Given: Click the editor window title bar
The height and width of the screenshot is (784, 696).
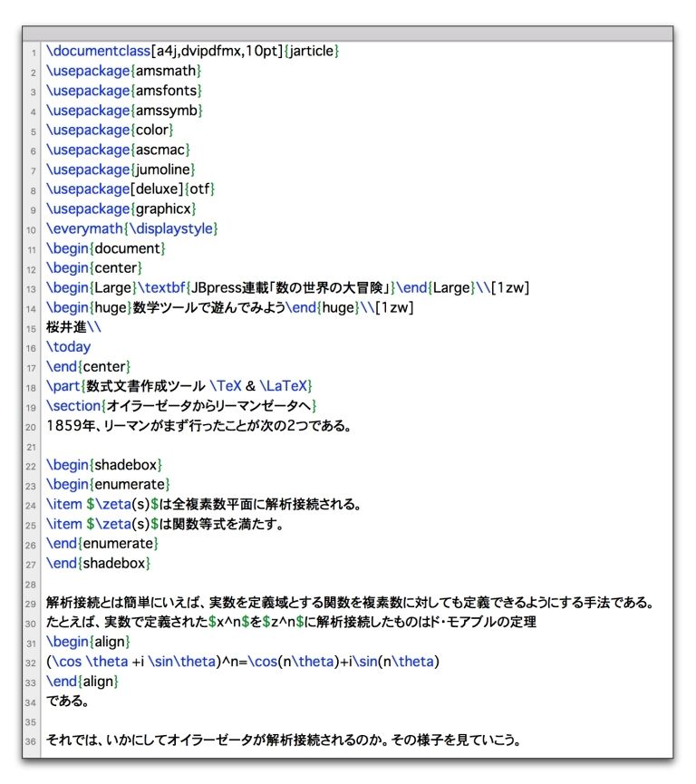Looking at the screenshot, I should (x=347, y=34).
